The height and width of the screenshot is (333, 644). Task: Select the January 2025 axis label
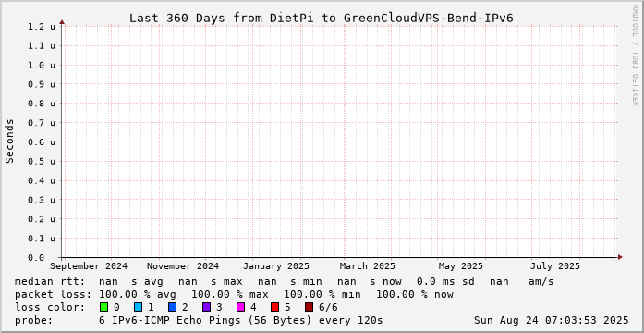(x=276, y=266)
